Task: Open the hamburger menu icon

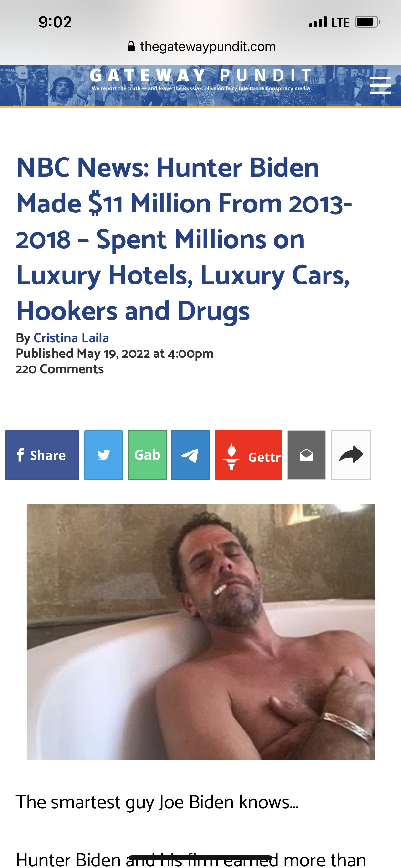Action: [380, 85]
